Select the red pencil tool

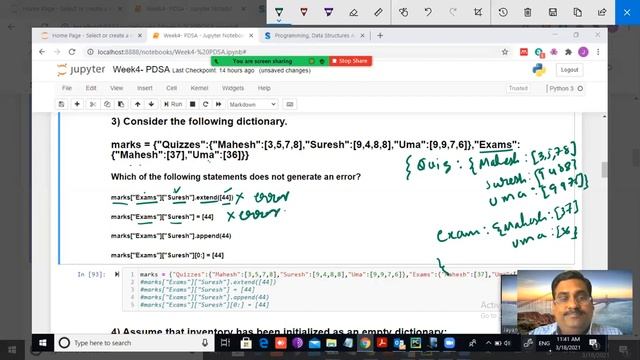click(x=304, y=12)
